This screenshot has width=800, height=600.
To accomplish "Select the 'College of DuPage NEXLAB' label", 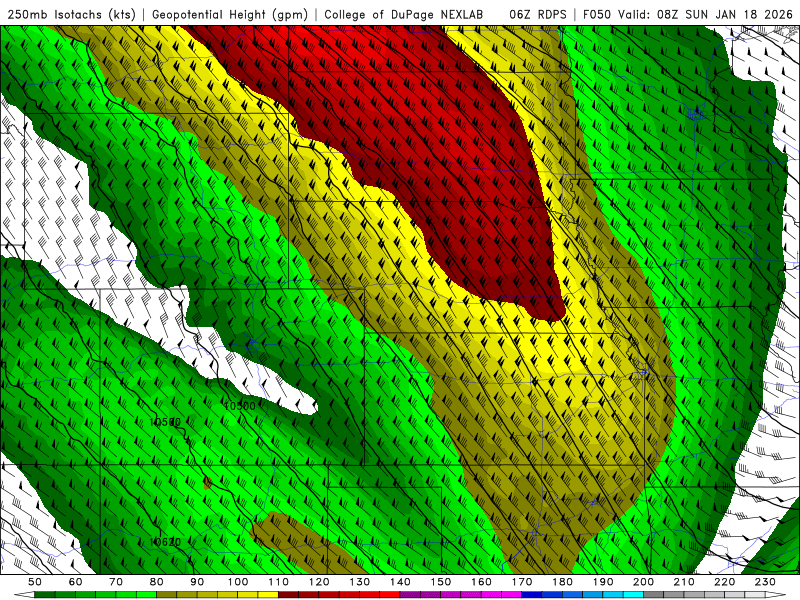I will (403, 14).
